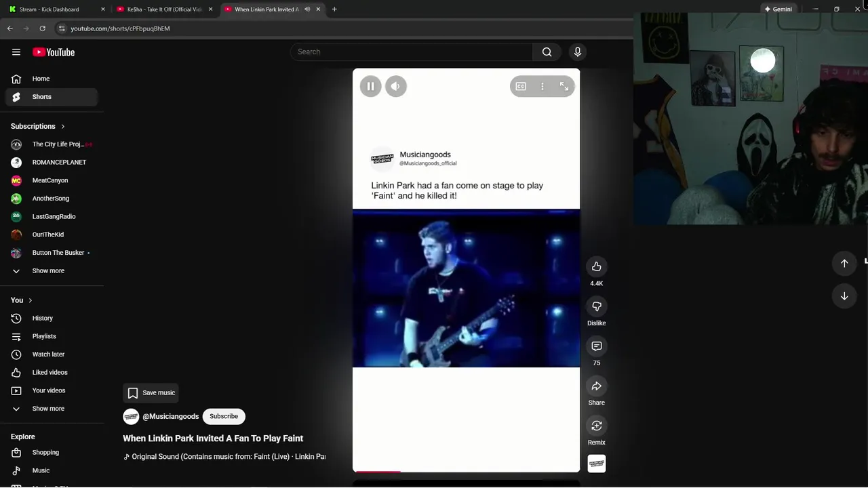
Task: Share this Short
Action: tap(597, 386)
